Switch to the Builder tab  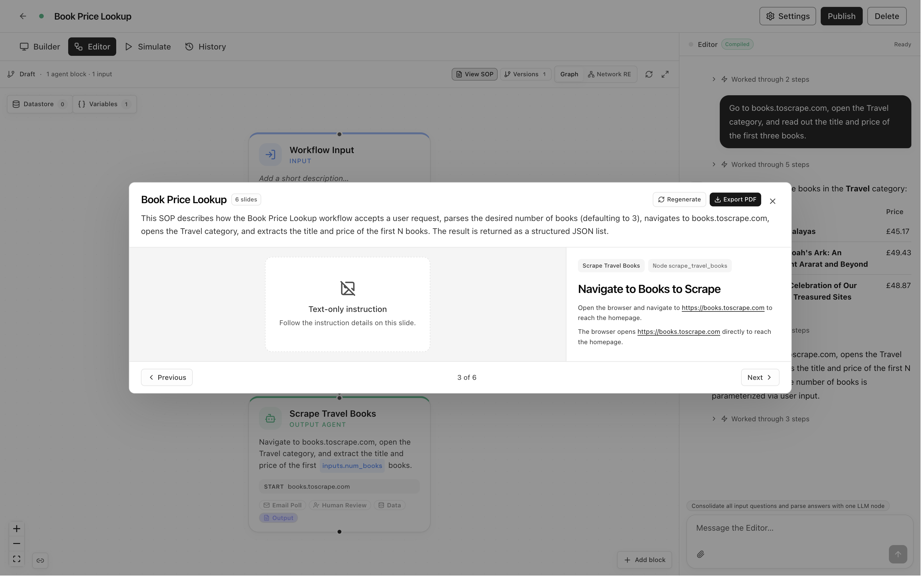click(40, 47)
